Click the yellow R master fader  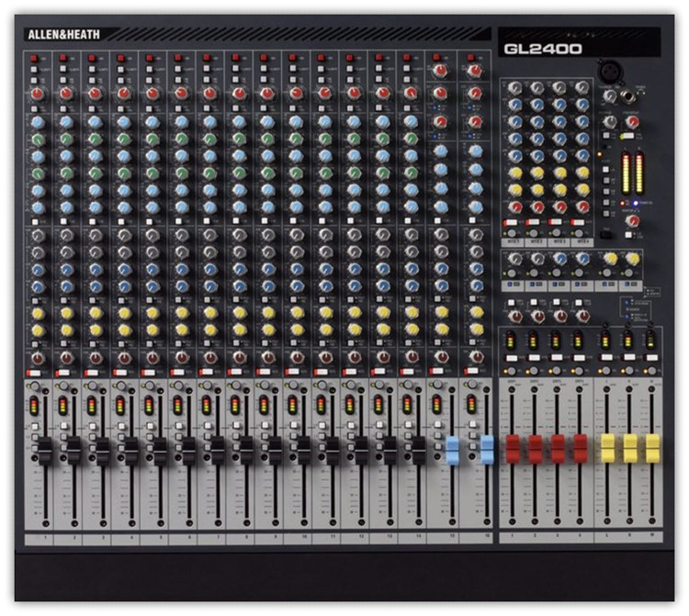click(630, 449)
